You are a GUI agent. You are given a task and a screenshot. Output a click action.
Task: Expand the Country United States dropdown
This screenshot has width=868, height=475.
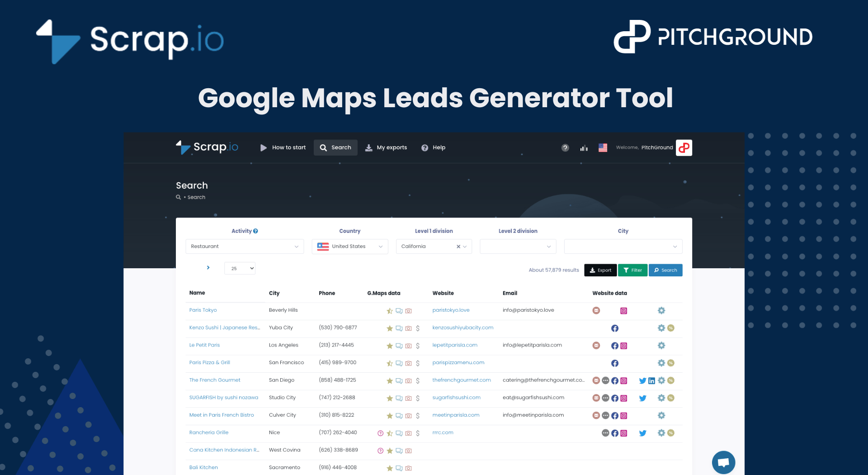(x=349, y=247)
